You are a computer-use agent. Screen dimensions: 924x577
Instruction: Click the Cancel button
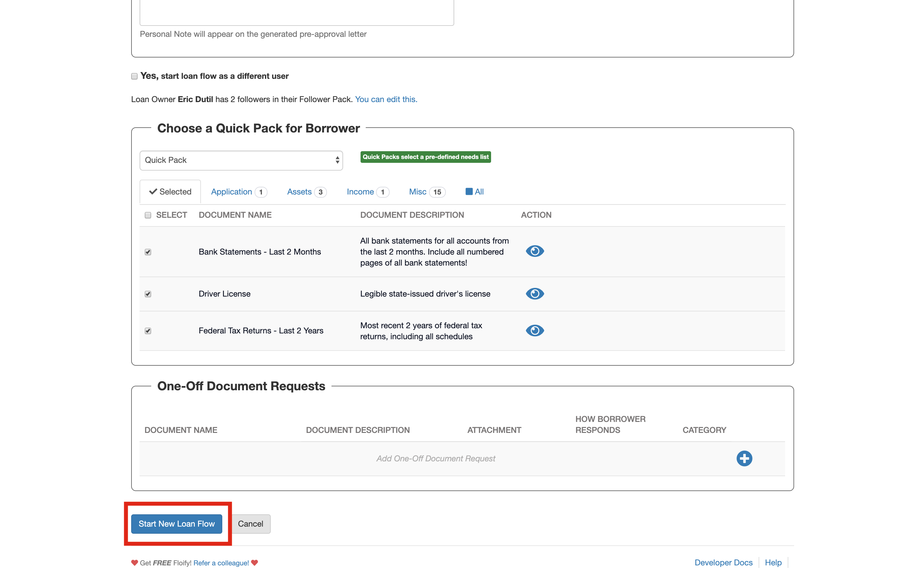(x=250, y=524)
